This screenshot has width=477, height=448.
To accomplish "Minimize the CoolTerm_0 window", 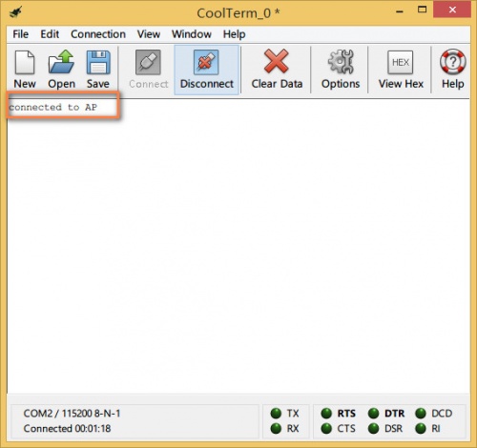I will [x=400, y=11].
